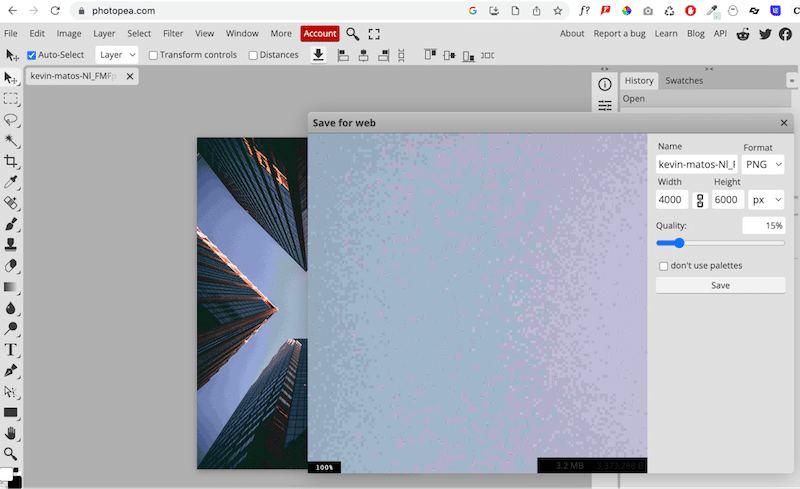Image resolution: width=800 pixels, height=489 pixels.
Task: Click the align horizontal centers icon
Action: 363,55
